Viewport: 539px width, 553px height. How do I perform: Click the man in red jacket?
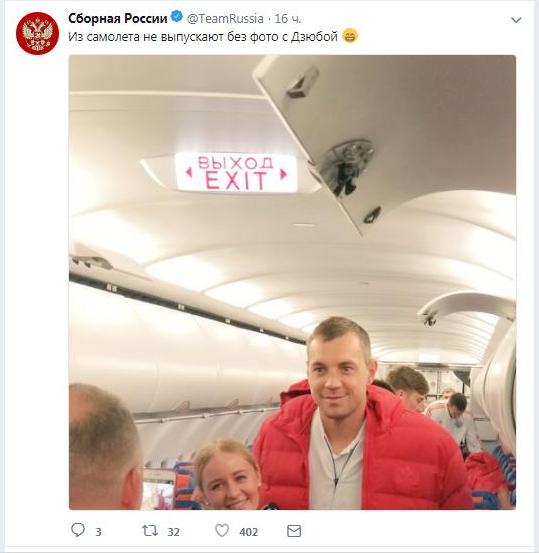(356, 420)
